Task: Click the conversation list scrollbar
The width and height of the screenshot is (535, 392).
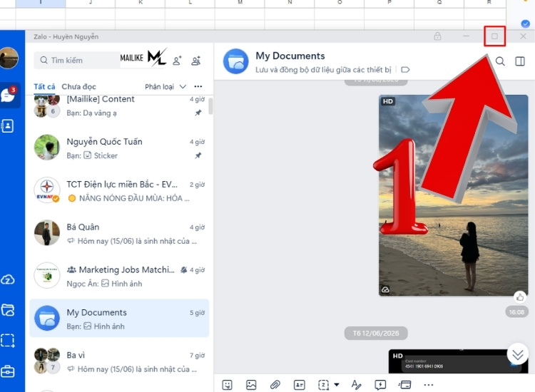Action: pos(210,105)
